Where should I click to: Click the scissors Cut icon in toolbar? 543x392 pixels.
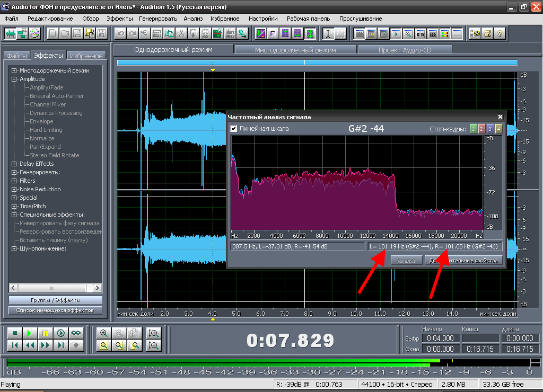point(181,34)
